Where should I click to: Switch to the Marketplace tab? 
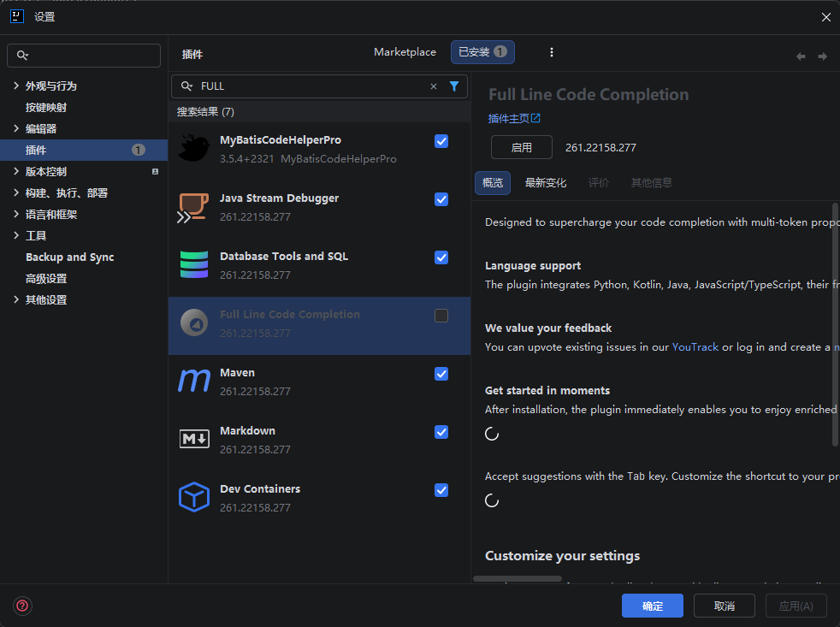point(405,52)
